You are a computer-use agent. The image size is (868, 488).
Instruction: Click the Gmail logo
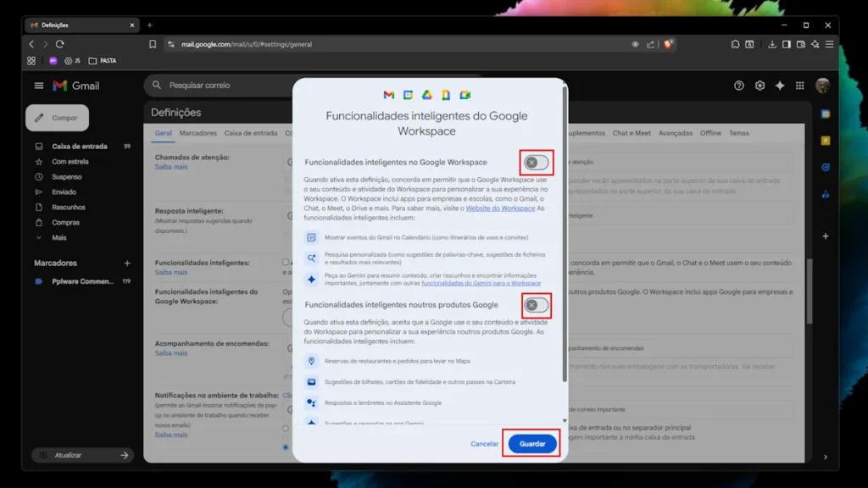(x=76, y=86)
